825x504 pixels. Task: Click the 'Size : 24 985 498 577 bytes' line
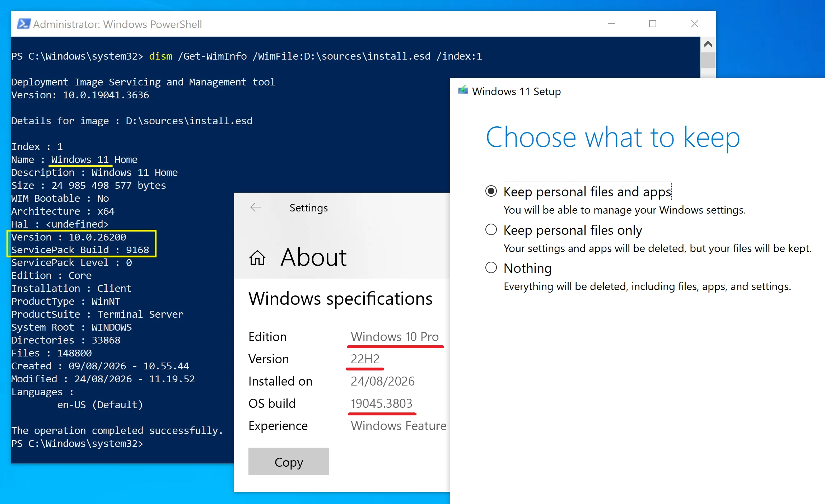89,186
